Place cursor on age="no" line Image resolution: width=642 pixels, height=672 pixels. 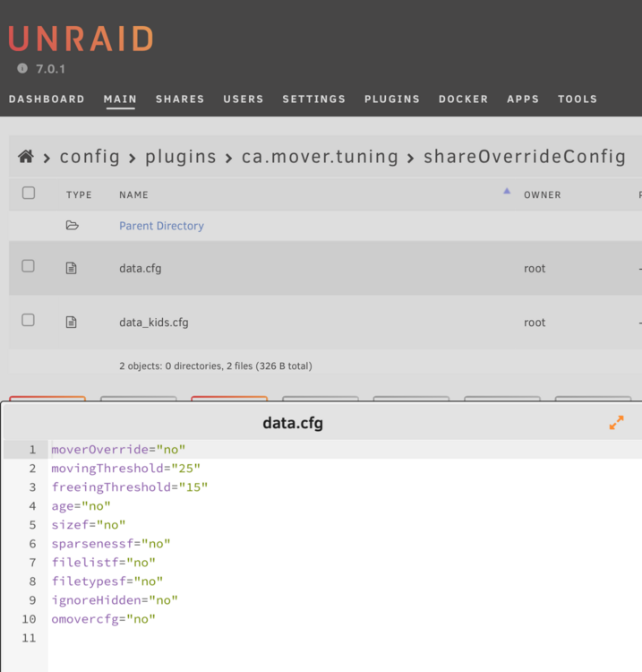point(81,506)
